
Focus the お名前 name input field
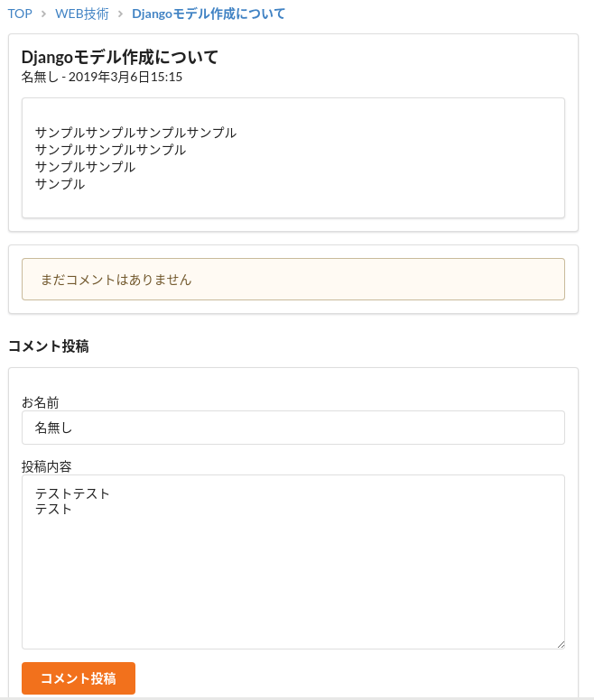292,428
